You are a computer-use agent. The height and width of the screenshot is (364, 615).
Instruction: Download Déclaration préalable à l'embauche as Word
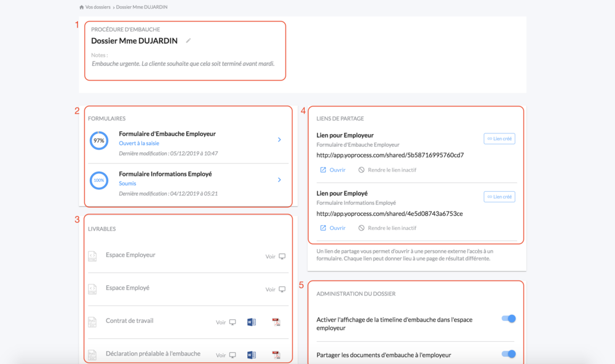click(251, 355)
